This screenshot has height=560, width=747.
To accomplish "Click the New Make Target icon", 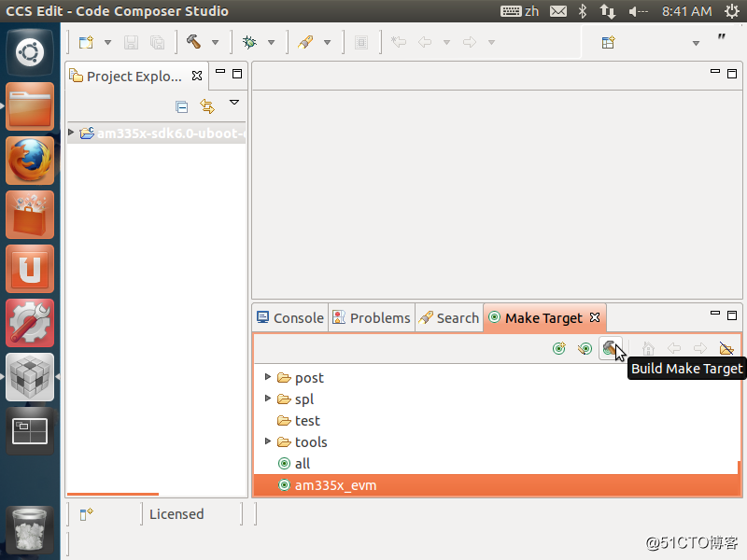I will pyautogui.click(x=558, y=348).
